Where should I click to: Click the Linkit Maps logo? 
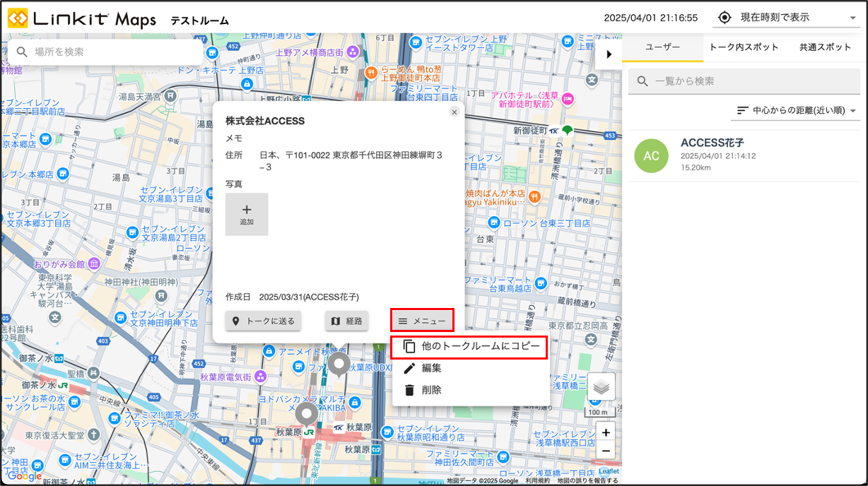click(82, 19)
